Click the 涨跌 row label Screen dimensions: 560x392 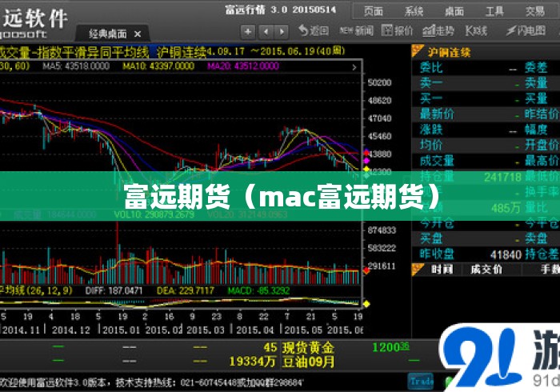(431, 130)
